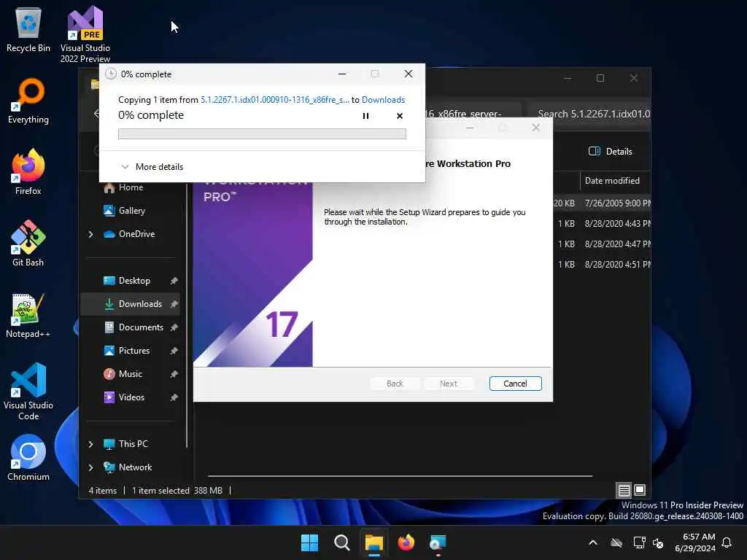The width and height of the screenshot is (747, 560).
Task: Open the Everything search shortcut
Action: 28,101
